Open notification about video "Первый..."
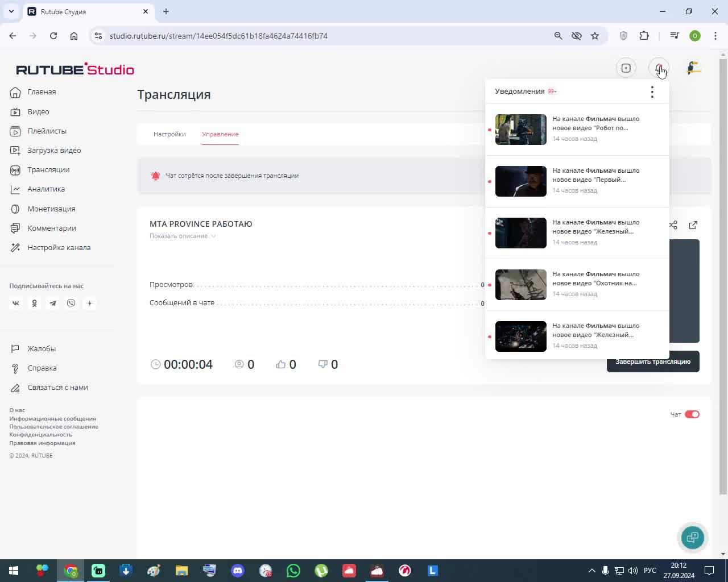The width and height of the screenshot is (728, 582). point(577,181)
